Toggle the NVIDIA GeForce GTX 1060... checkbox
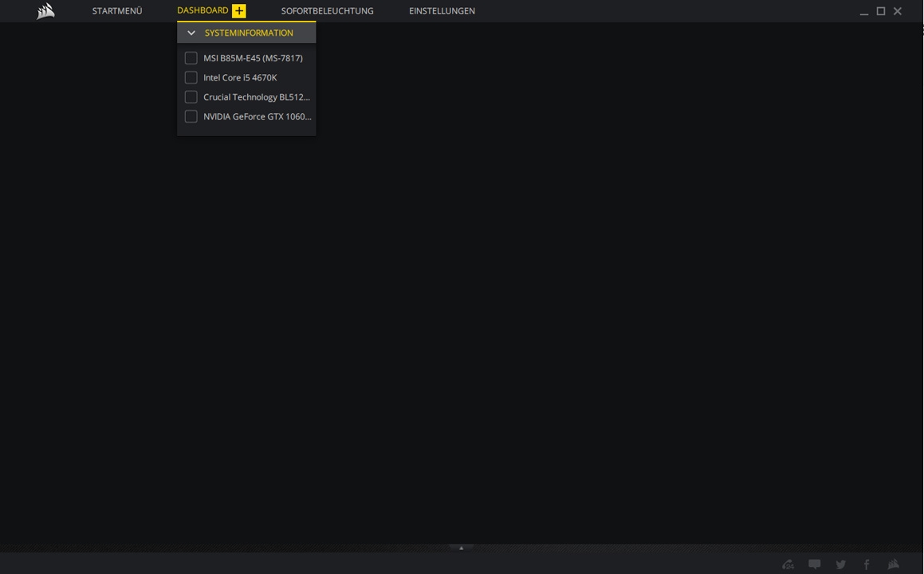This screenshot has height=574, width=924. [191, 116]
